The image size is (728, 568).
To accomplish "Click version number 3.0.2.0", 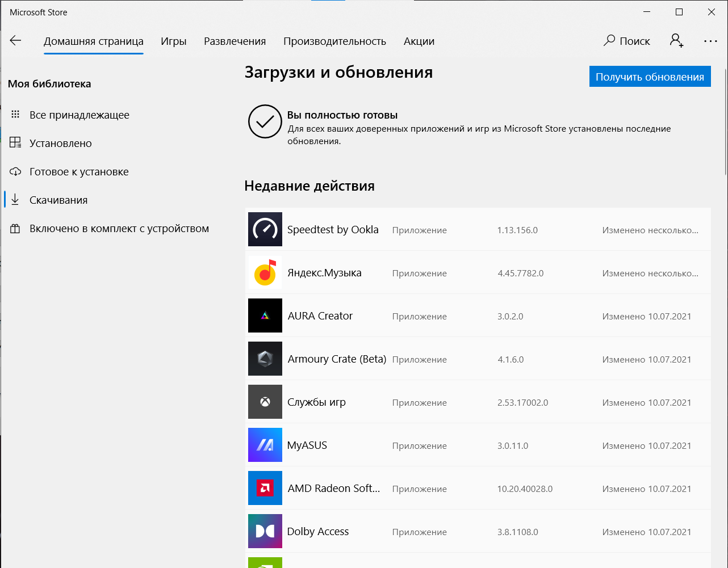I will [x=511, y=316].
